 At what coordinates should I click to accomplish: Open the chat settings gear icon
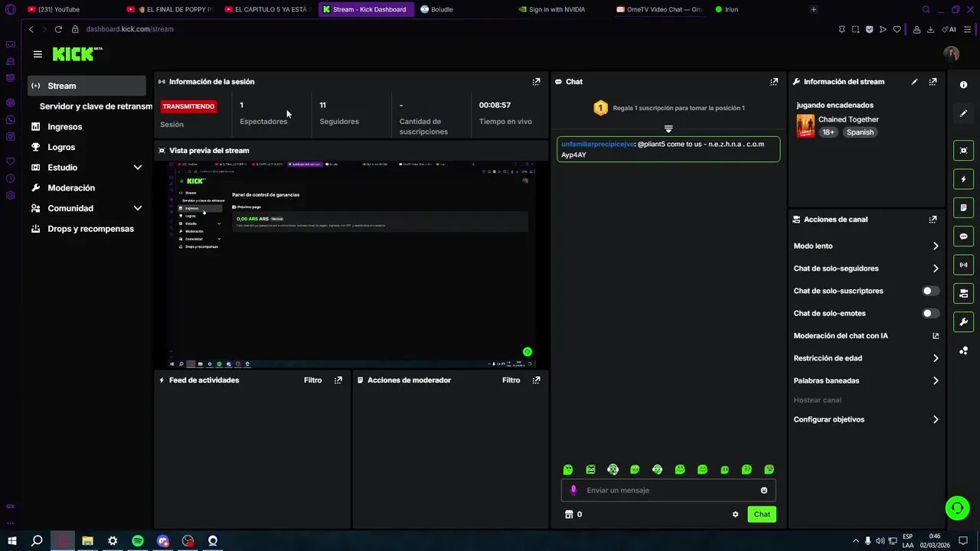[735, 514]
